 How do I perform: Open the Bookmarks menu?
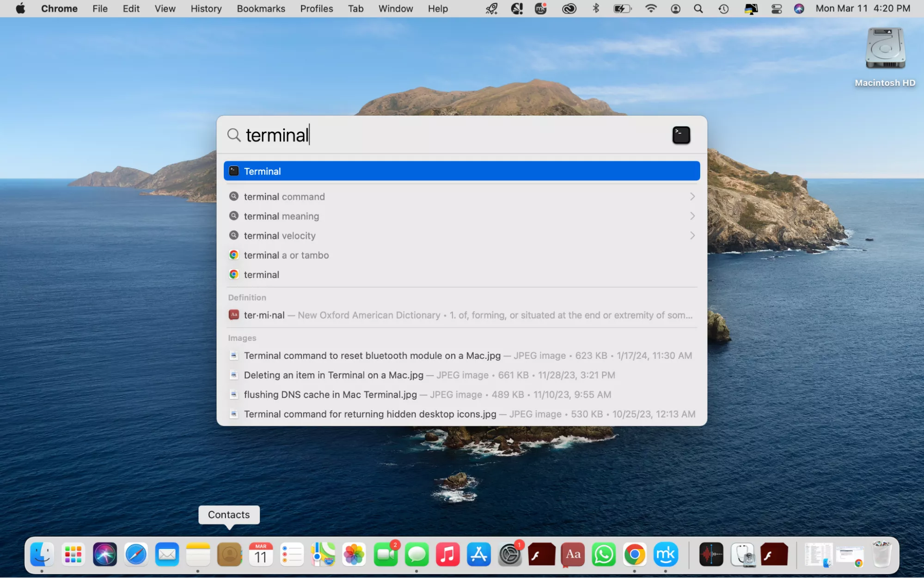[x=261, y=8]
